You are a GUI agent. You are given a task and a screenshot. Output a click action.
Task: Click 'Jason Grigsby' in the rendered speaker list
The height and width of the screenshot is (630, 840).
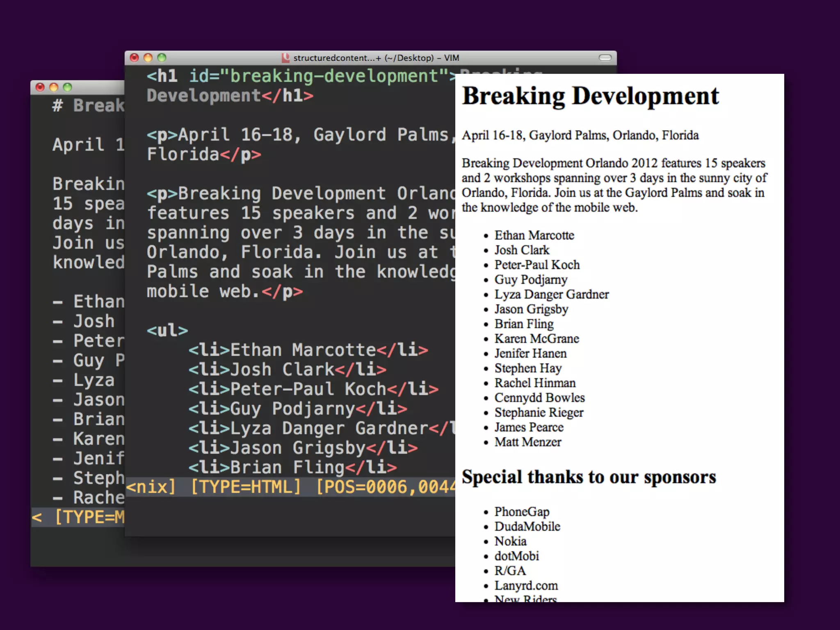[x=532, y=310]
